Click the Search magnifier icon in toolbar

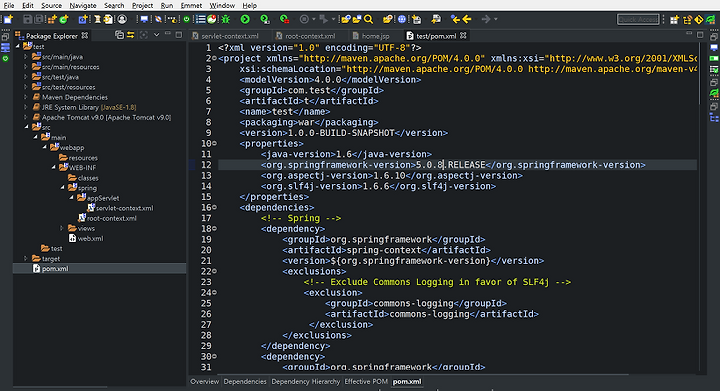click(368, 19)
